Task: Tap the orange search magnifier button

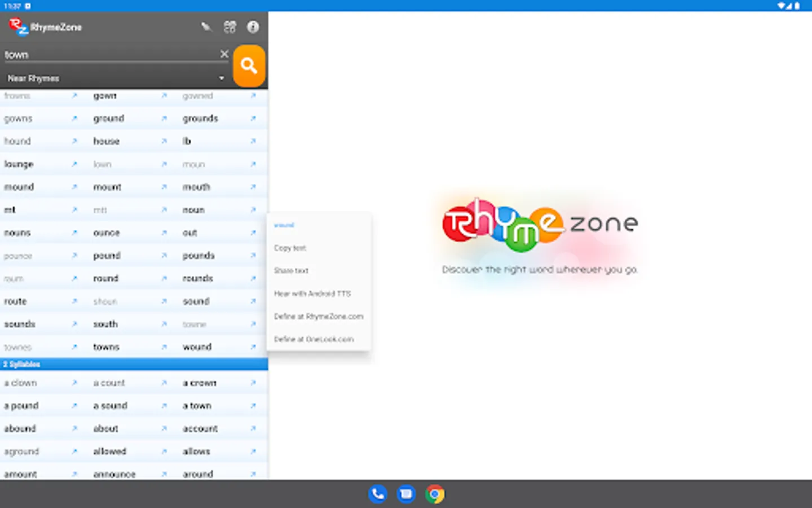Action: [249, 65]
